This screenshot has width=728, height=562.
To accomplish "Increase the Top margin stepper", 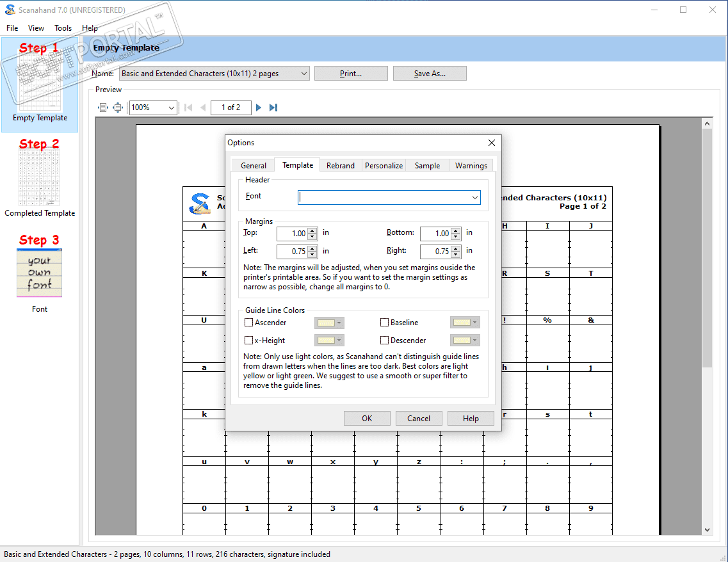I will tap(312, 230).
